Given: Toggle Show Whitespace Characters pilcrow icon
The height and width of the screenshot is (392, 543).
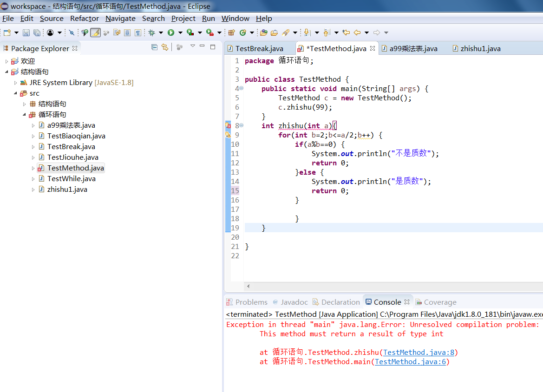Looking at the screenshot, I should tap(138, 33).
